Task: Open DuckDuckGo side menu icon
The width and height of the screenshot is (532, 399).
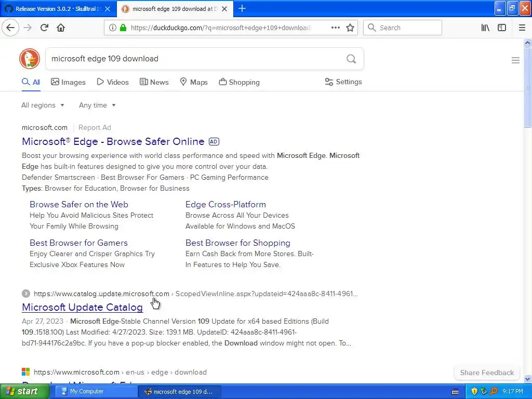Action: click(515, 60)
